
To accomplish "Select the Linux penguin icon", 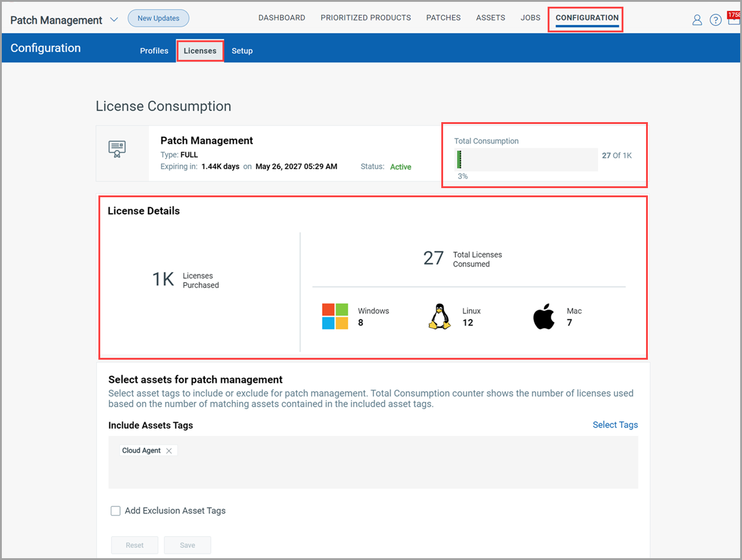I will (x=439, y=315).
